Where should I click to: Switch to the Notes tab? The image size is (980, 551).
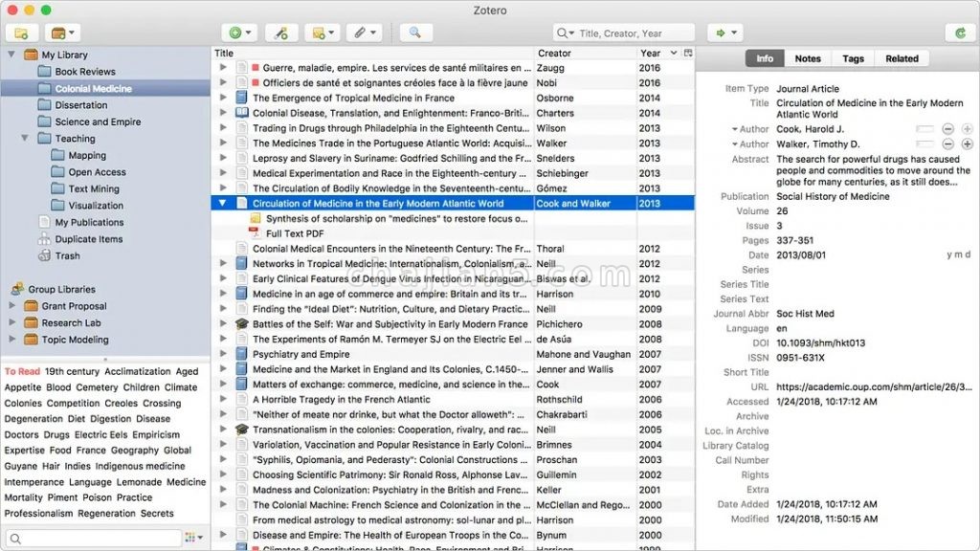point(808,58)
